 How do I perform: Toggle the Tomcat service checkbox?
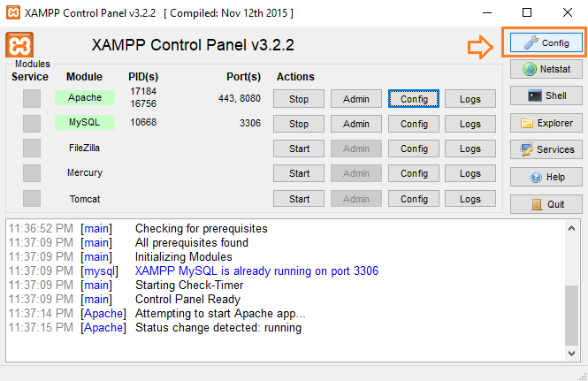(32, 198)
